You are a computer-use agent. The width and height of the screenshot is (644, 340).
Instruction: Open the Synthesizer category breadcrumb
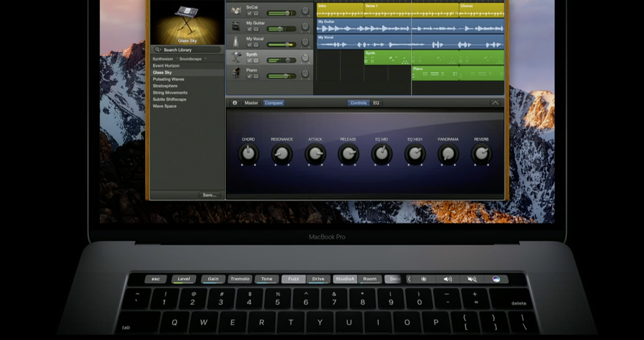(163, 59)
